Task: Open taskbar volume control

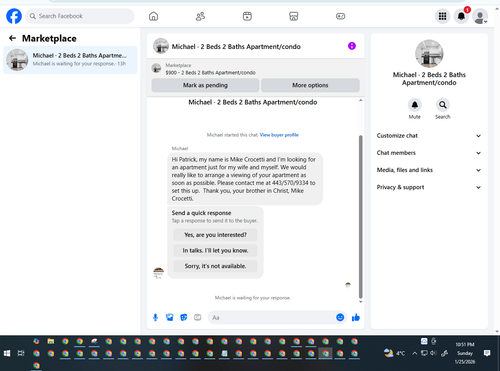Action: [x=433, y=353]
